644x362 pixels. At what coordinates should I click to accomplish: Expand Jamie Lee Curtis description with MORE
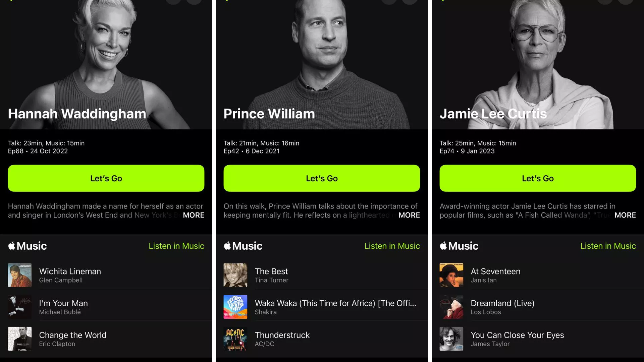pyautogui.click(x=625, y=215)
